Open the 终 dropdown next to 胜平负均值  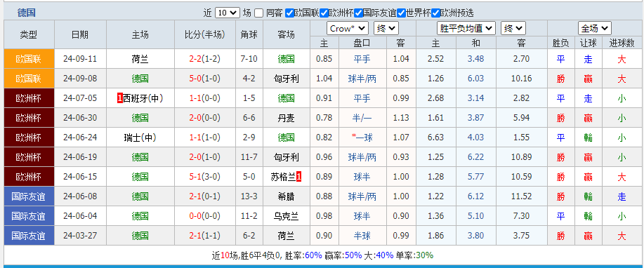click(x=513, y=28)
